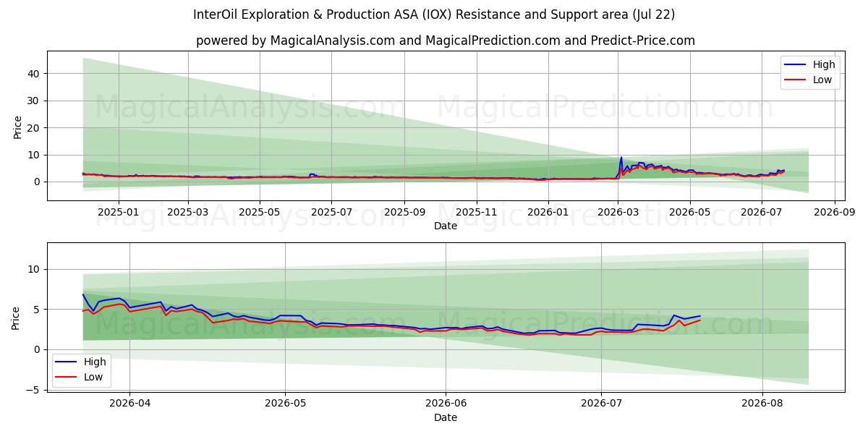Screen dimensions: 868x434
Task: Click the top chart '2026-09' date tick
Action: (x=835, y=213)
